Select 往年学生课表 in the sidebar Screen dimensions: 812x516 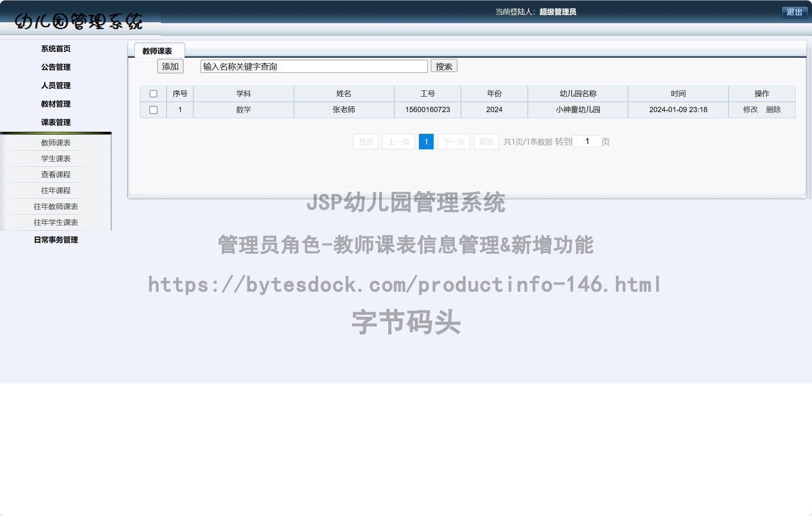pyautogui.click(x=55, y=223)
